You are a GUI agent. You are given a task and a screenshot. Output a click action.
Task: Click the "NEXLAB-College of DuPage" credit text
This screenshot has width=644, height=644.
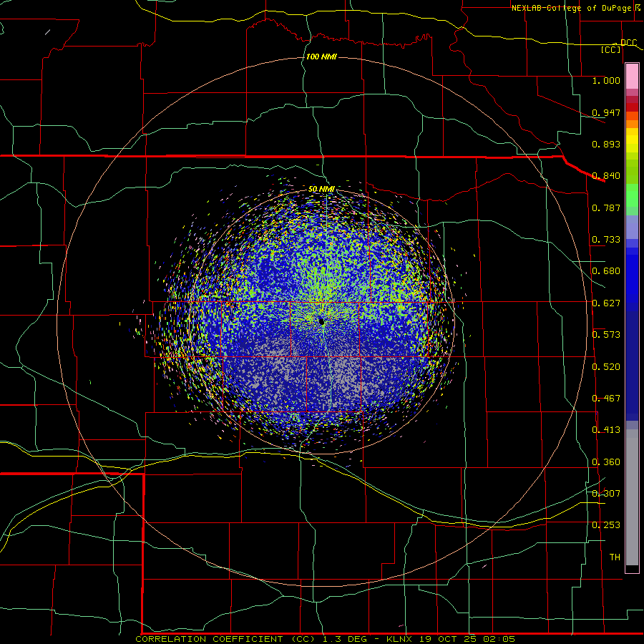pos(572,8)
